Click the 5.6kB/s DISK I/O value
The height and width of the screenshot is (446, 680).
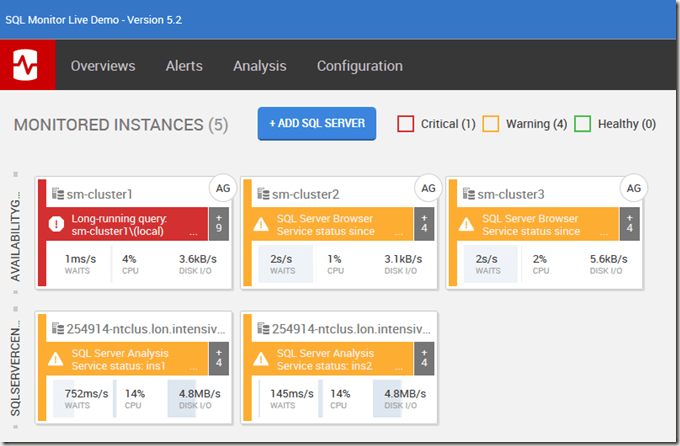pyautogui.click(x=608, y=259)
